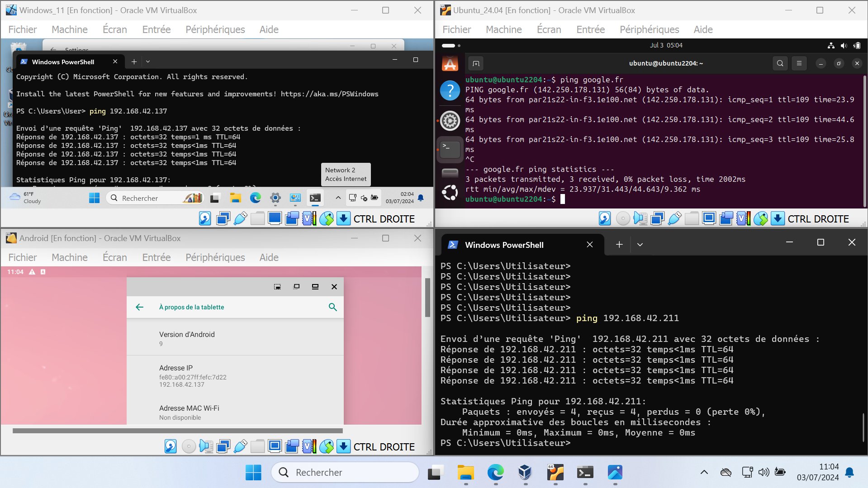The width and height of the screenshot is (868, 488).
Task: Click host Start button in taskbar
Action: coord(253,472)
